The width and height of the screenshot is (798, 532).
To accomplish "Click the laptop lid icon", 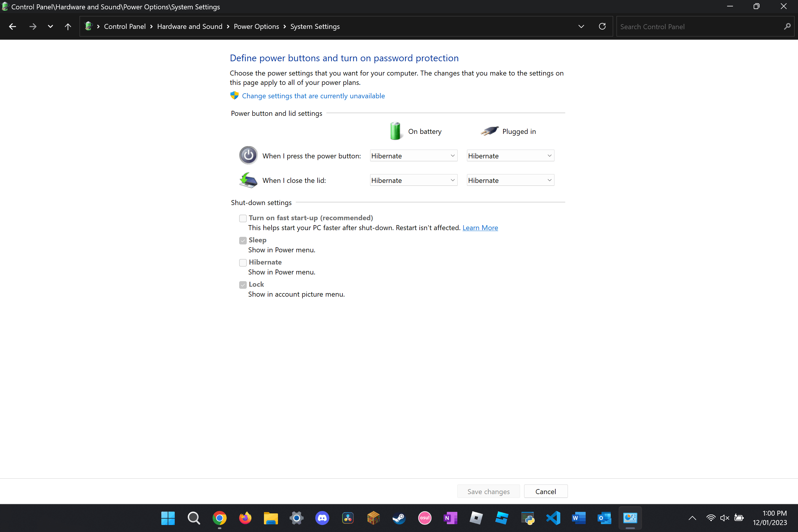I will 249,180.
